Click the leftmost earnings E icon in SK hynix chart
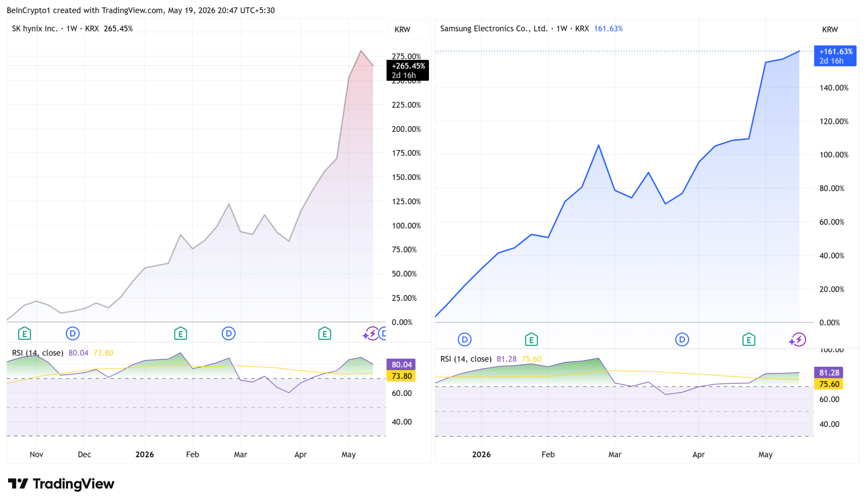Image resolution: width=866 pixels, height=504 pixels. [x=24, y=333]
